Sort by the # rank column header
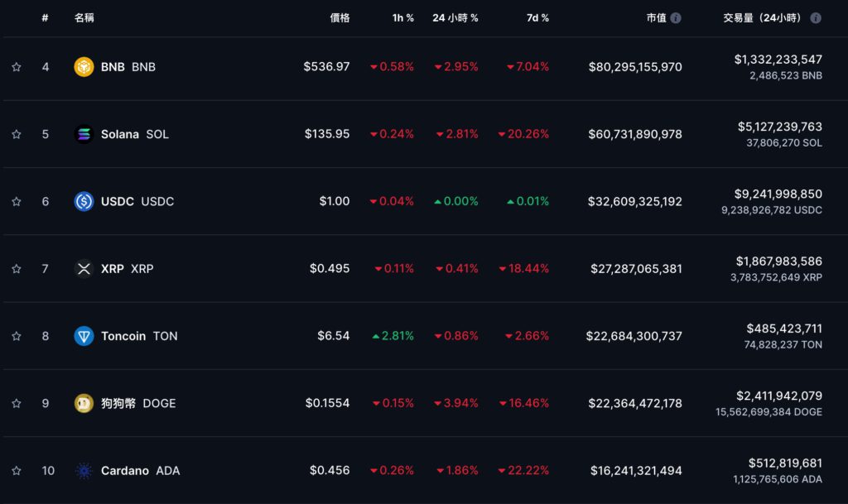The image size is (848, 504). [x=45, y=17]
